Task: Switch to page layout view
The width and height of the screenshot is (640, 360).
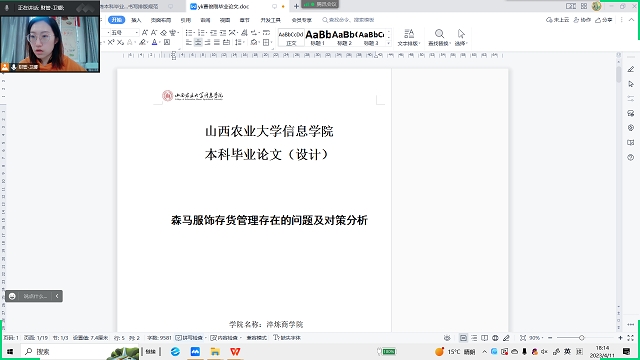Action: (463, 338)
